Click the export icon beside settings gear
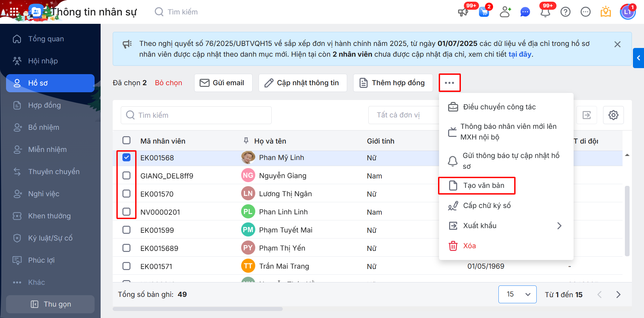This screenshot has height=318, width=644. (587, 115)
